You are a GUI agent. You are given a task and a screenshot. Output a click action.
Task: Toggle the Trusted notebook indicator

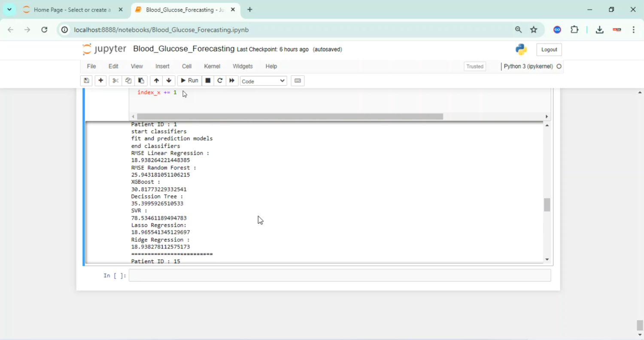[475, 66]
